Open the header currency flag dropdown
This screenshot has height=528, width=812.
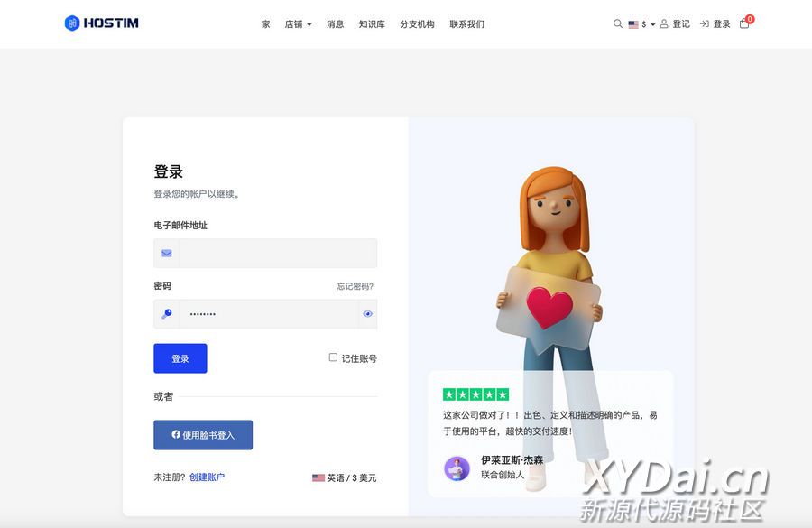pyautogui.click(x=641, y=24)
